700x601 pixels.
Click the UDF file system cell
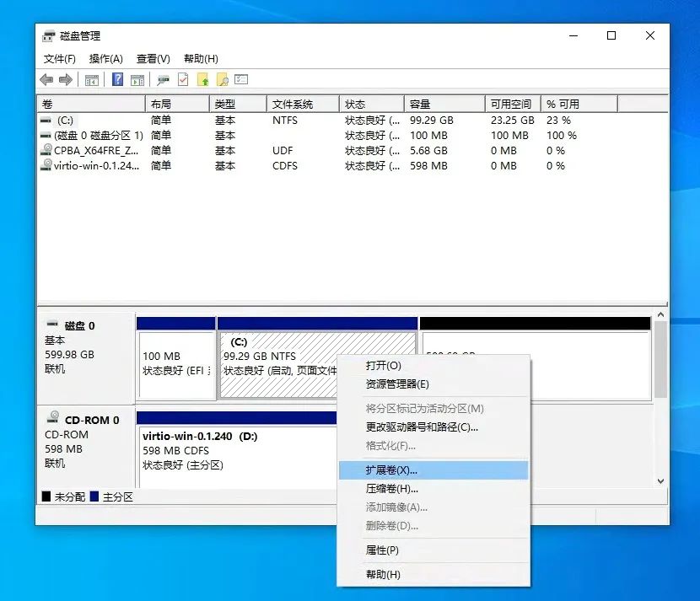click(283, 150)
